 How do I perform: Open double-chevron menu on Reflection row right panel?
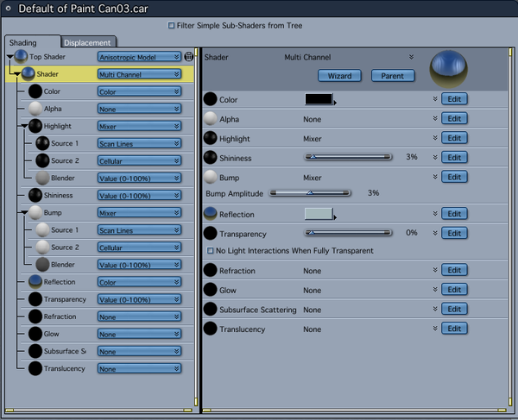435,214
